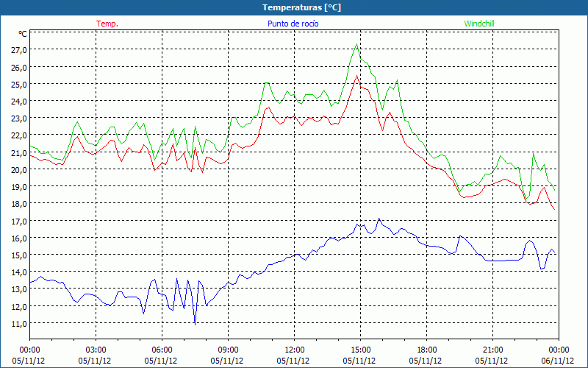Click the 18,0 y-axis value
Screen dimensions: 588x368
click(x=19, y=204)
